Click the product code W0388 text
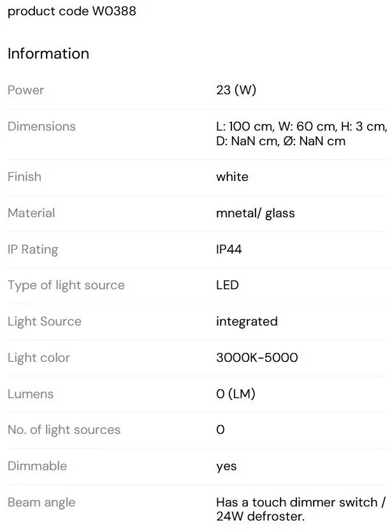 point(71,11)
